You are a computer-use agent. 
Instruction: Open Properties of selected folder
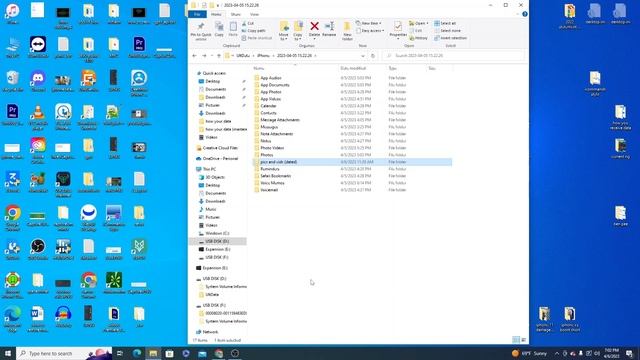click(x=398, y=29)
